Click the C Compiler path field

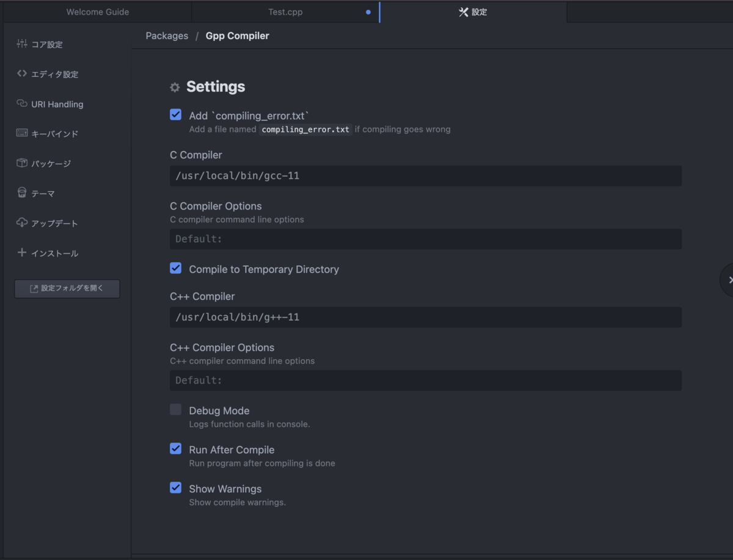pyautogui.click(x=425, y=176)
